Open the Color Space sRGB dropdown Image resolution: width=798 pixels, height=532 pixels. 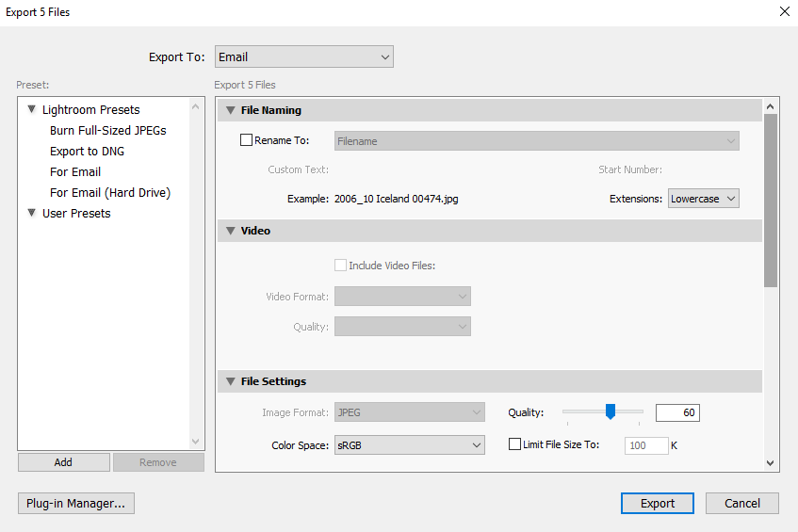tap(409, 444)
